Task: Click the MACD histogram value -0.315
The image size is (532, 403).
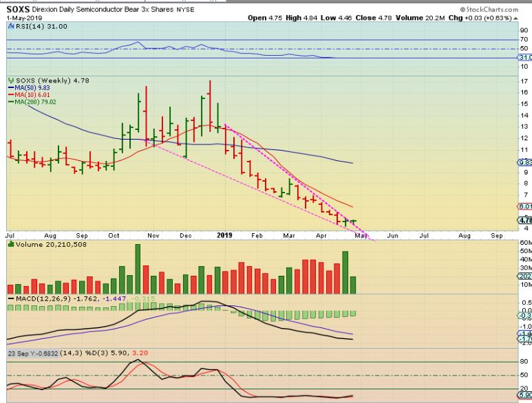Action: pos(142,298)
